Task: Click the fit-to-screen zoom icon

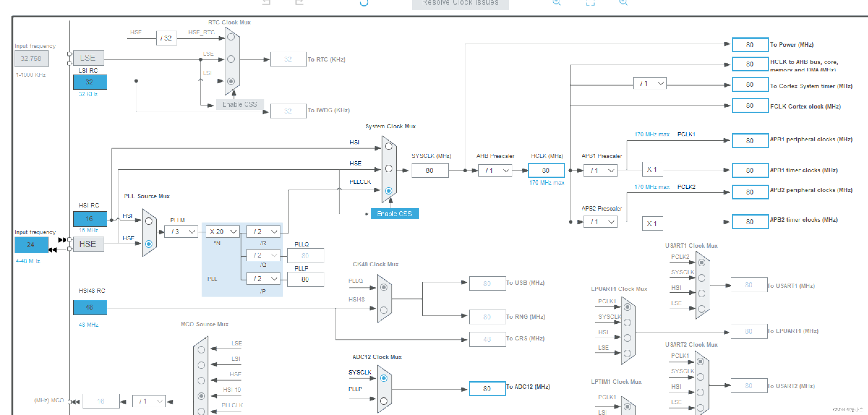Action: (x=590, y=2)
